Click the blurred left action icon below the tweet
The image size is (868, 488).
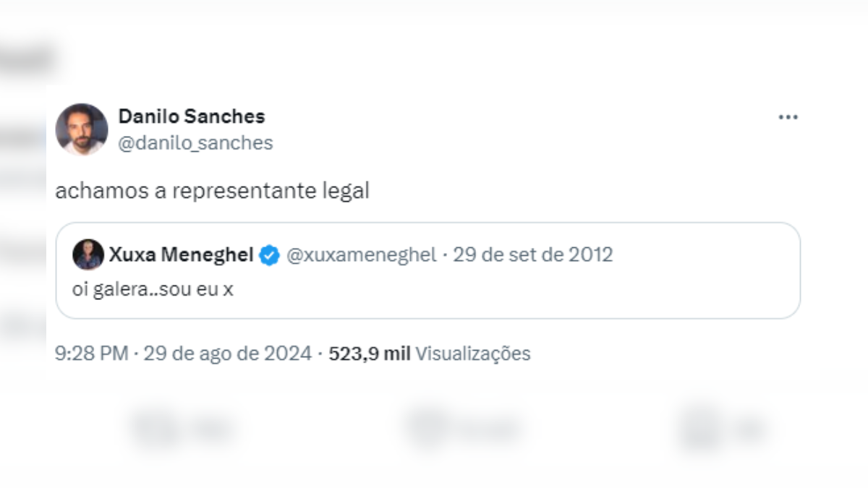(153, 429)
